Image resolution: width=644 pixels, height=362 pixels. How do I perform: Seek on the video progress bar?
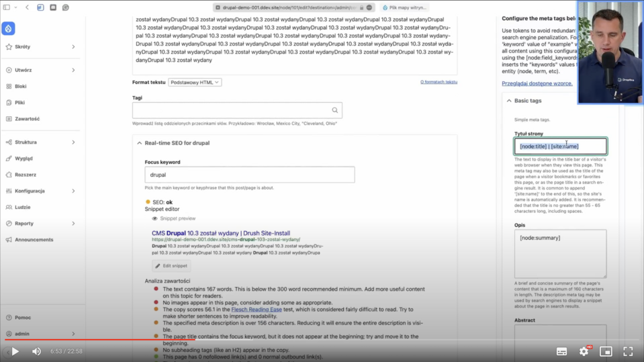tap(322, 339)
